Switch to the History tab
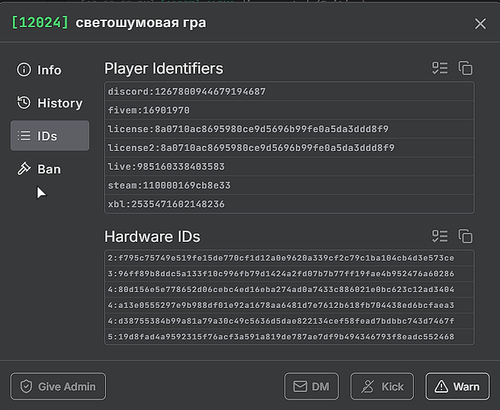The image size is (500, 410). click(50, 103)
